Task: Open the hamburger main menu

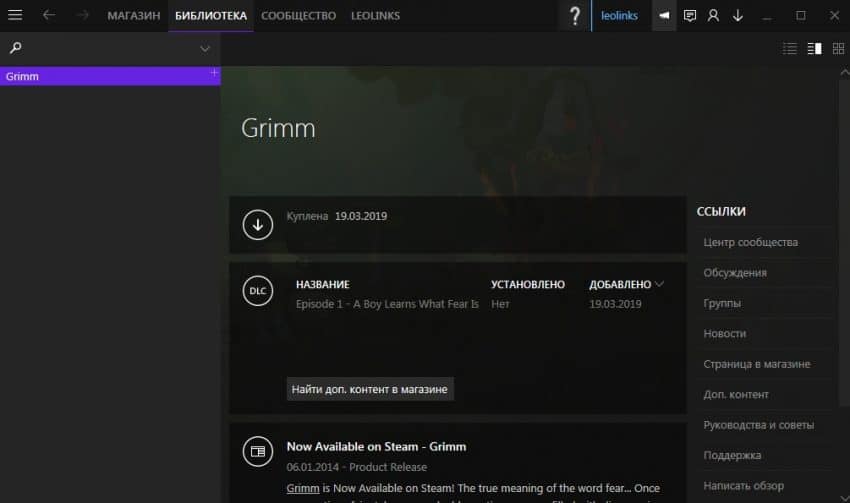Action: point(15,15)
